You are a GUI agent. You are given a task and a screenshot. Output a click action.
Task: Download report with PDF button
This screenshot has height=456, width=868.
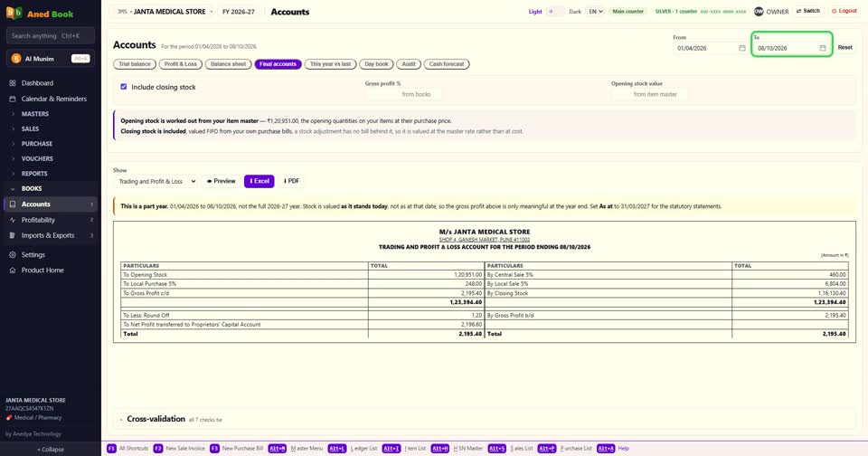coord(291,181)
